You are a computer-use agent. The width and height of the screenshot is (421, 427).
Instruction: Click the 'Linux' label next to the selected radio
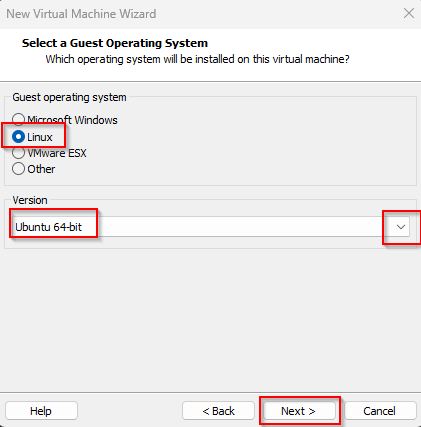[x=40, y=137]
